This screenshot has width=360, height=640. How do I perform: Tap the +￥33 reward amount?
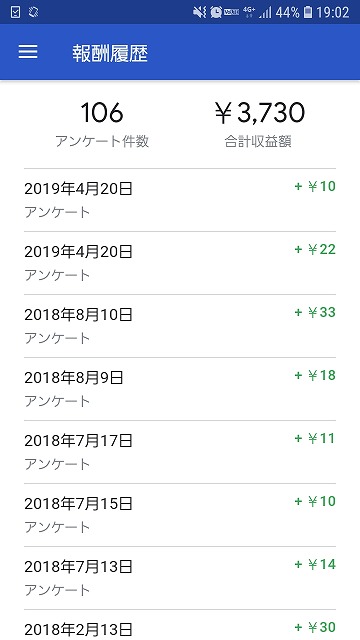315,312
